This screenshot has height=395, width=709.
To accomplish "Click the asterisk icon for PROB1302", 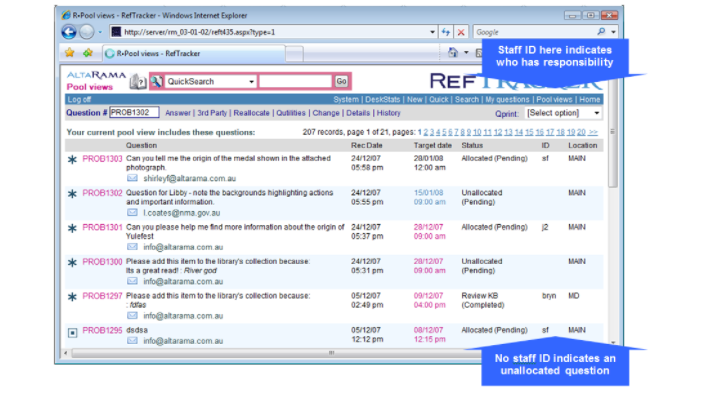I will click(x=72, y=193).
